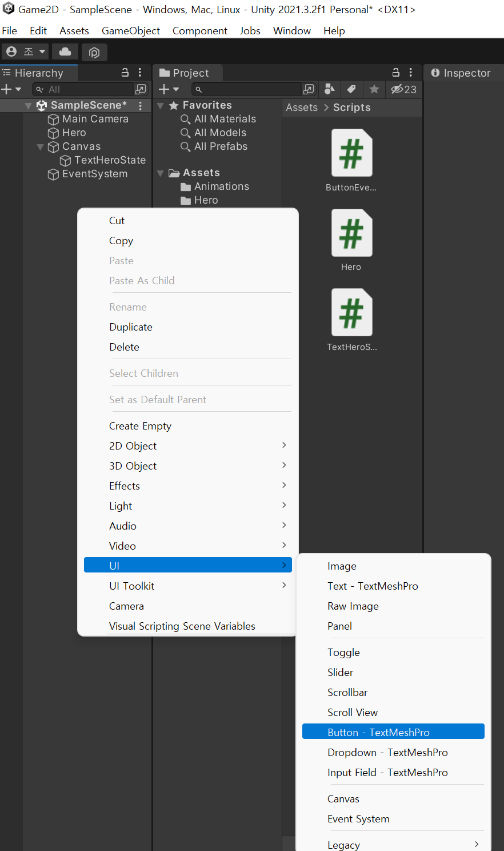Image resolution: width=504 pixels, height=851 pixels.
Task: Click the Unity version control icon
Action: click(94, 53)
